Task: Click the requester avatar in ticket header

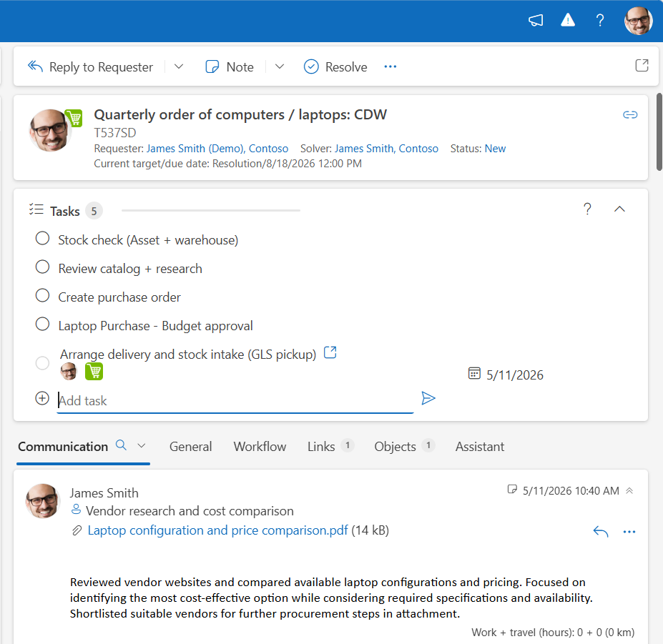Action: [49, 131]
